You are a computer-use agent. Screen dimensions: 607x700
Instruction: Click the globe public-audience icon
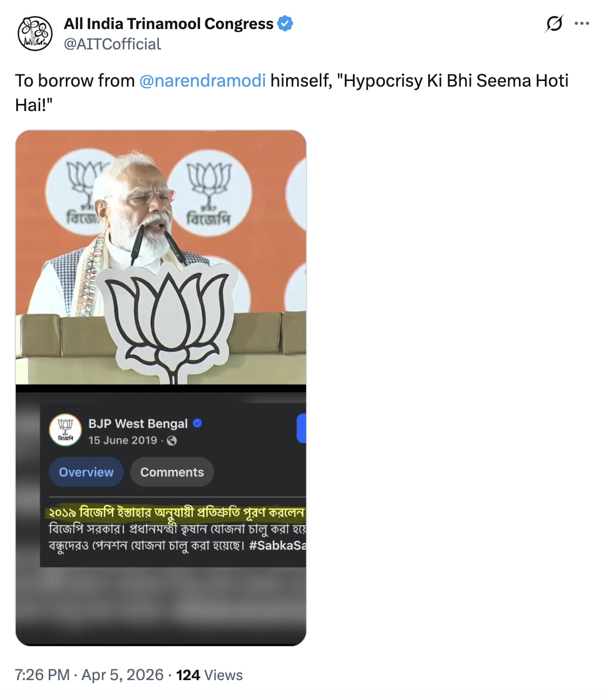[172, 441]
